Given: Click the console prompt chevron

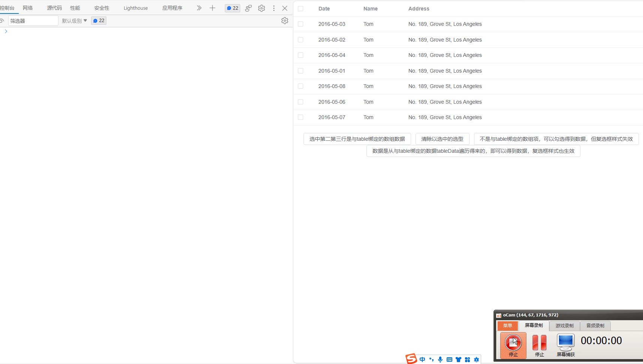Looking at the screenshot, I should point(6,31).
